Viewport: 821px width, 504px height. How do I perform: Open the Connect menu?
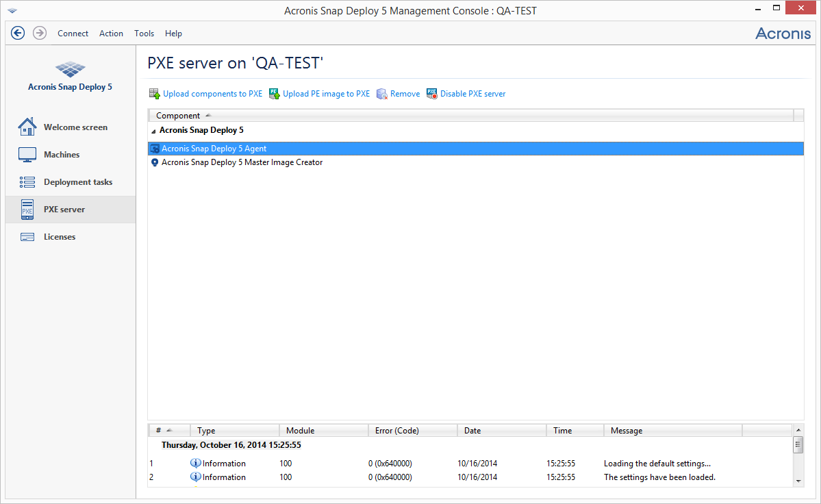[x=73, y=33]
